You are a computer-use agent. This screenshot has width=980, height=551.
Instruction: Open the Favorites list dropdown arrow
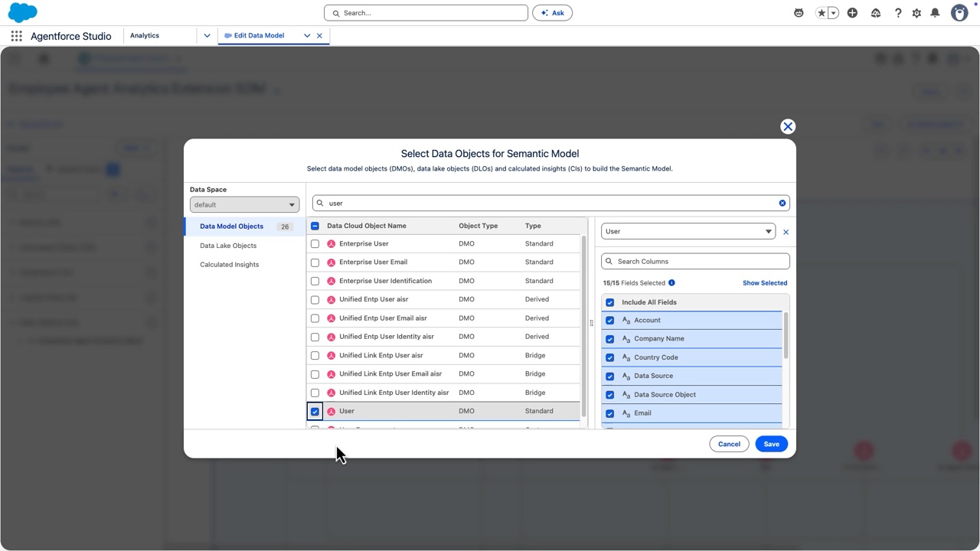coord(833,13)
